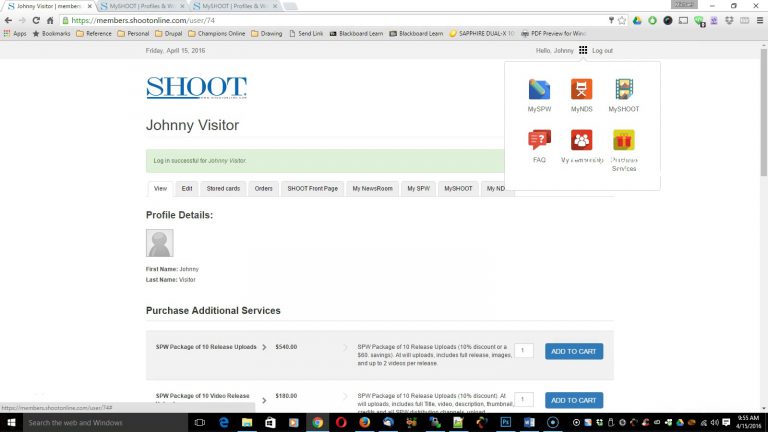The image size is (768, 432).
Task: Open the SHOOT Front Page tab
Action: pyautogui.click(x=312, y=189)
